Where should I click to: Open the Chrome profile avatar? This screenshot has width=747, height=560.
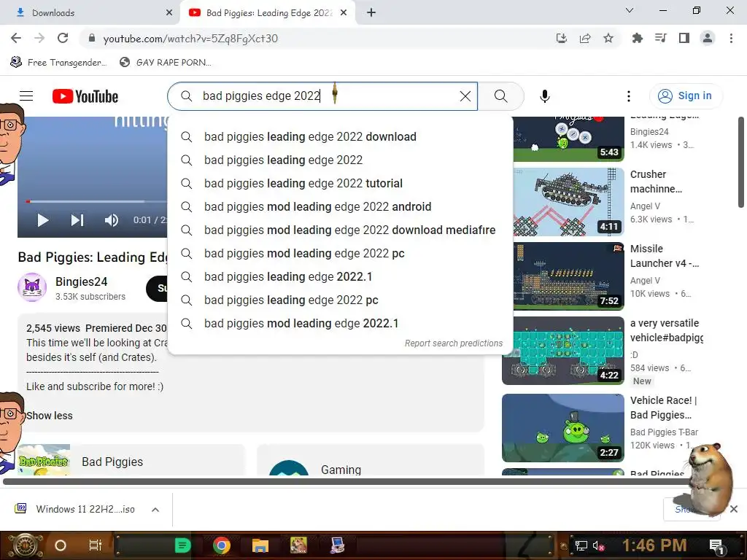(708, 38)
